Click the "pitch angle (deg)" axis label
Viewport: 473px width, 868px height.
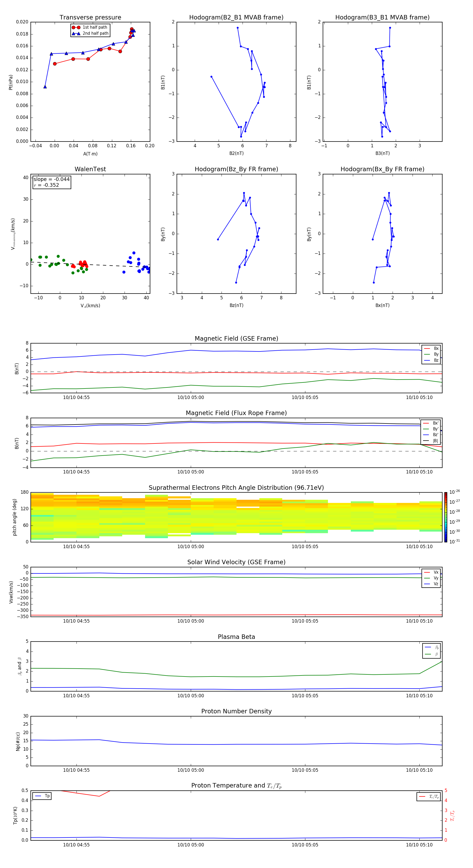coord(14,517)
